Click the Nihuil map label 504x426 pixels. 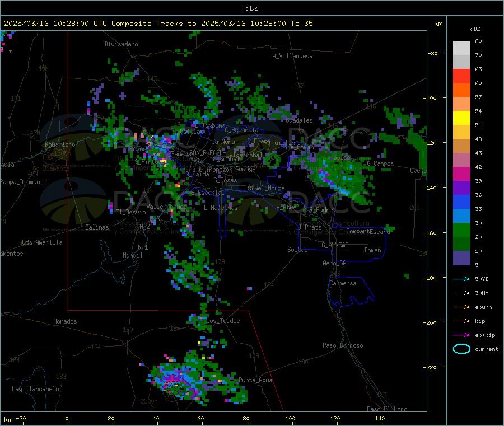tap(133, 255)
